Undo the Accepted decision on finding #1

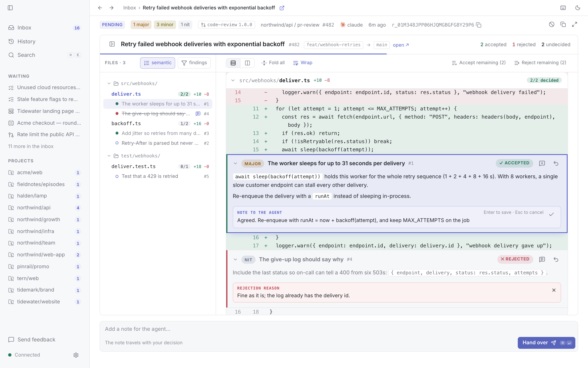tap(556, 163)
